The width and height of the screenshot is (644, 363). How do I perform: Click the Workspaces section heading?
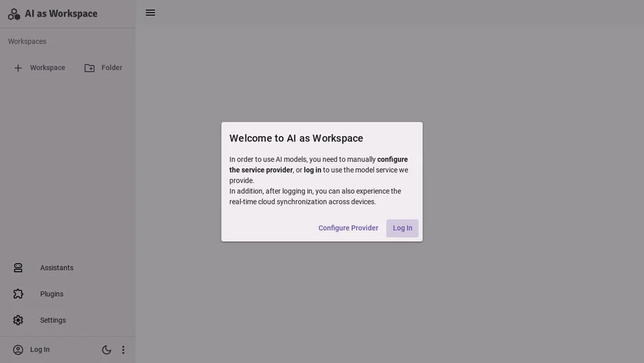tap(27, 41)
